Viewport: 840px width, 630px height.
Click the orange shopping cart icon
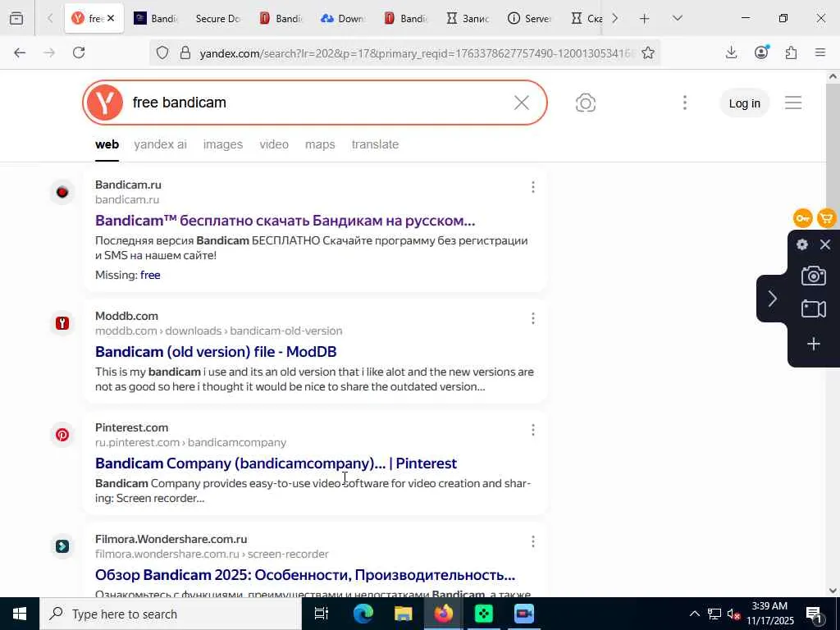coord(827,218)
